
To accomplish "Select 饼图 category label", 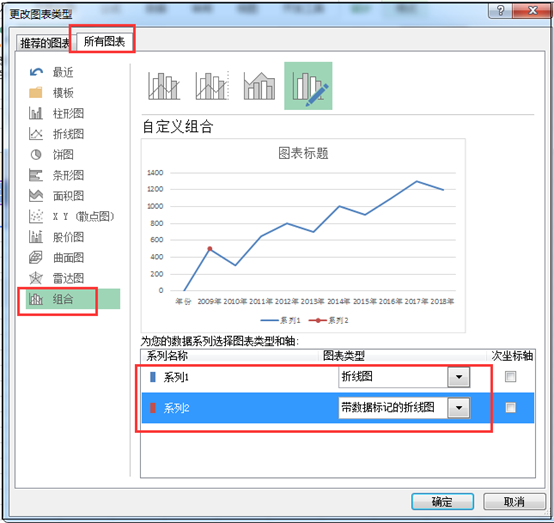I will click(x=63, y=154).
